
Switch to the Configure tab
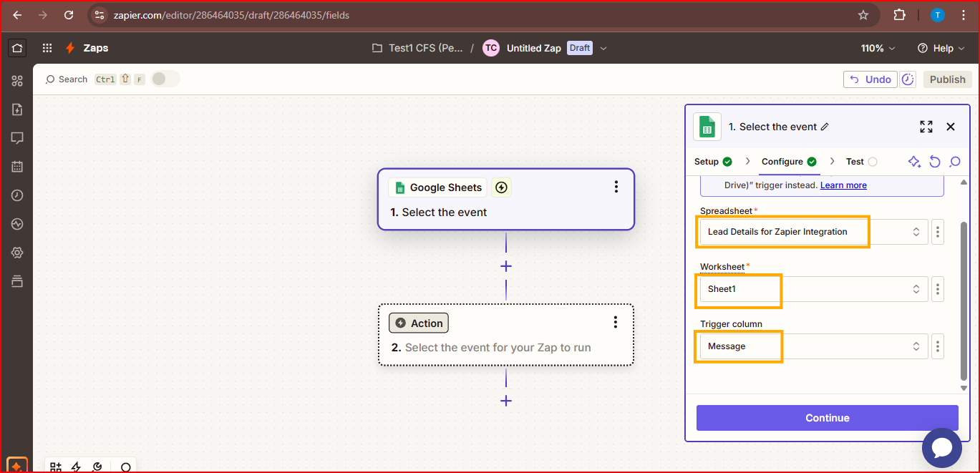click(789, 162)
